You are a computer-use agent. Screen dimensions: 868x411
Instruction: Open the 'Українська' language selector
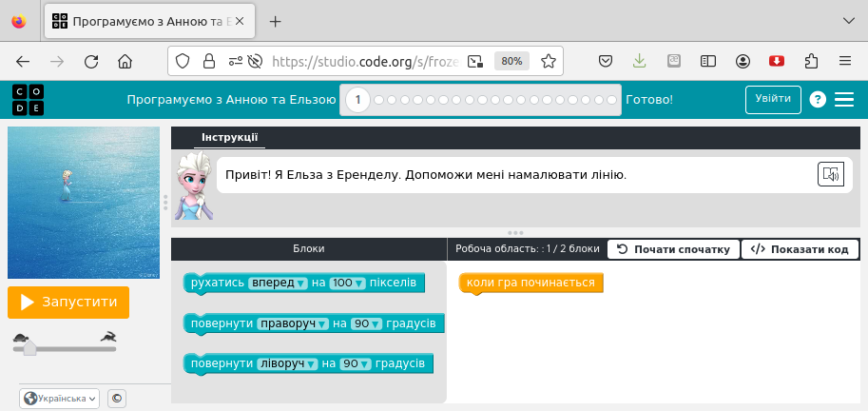59,399
